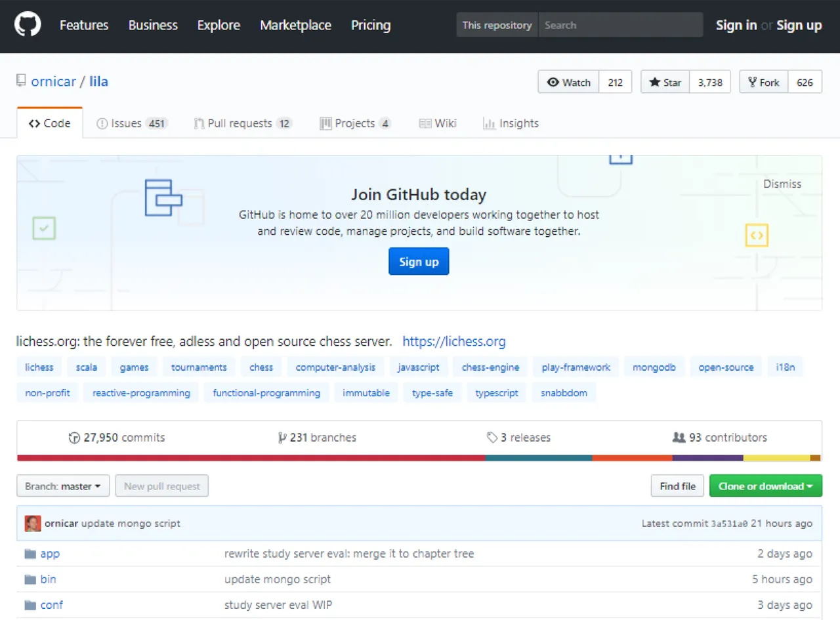
Task: Click the snabbdom topic tag
Action: tap(564, 393)
